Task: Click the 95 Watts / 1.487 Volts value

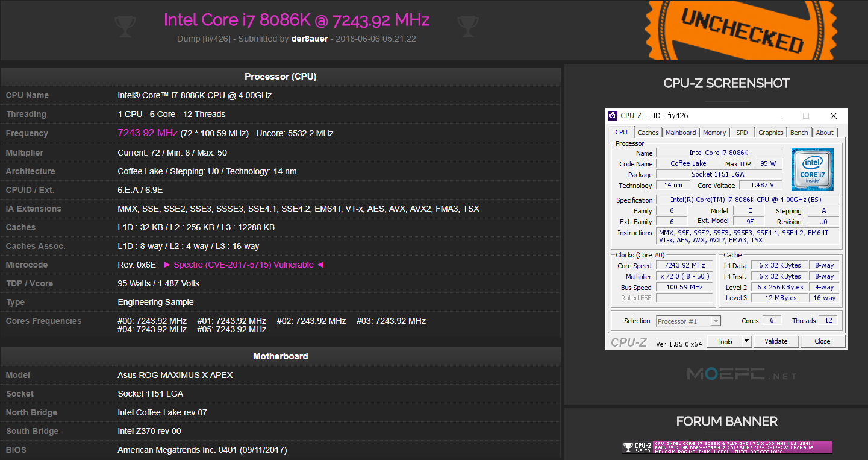Action: coord(158,283)
